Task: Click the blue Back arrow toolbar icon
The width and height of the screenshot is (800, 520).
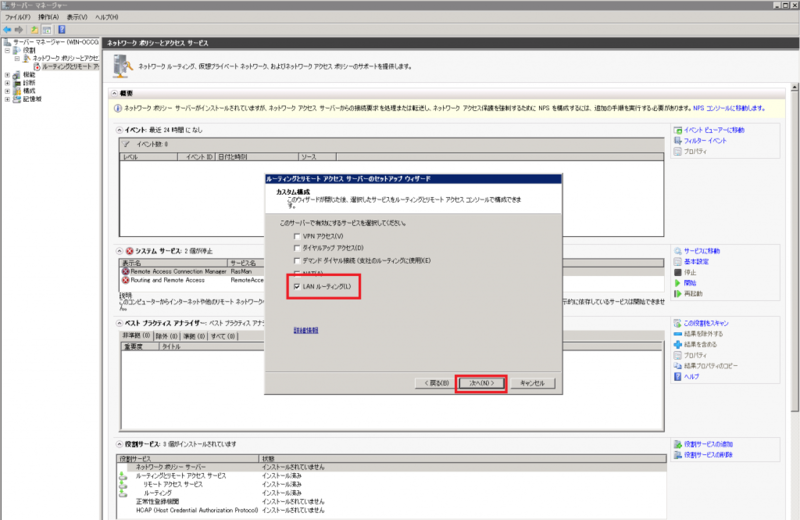Action: pyautogui.click(x=7, y=30)
